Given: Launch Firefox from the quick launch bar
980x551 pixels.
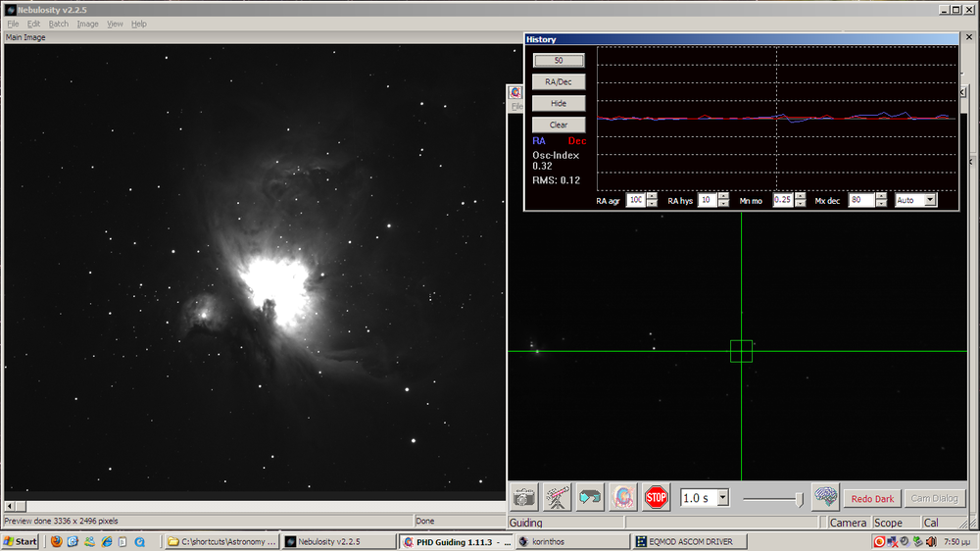Looking at the screenshot, I should click(56, 541).
